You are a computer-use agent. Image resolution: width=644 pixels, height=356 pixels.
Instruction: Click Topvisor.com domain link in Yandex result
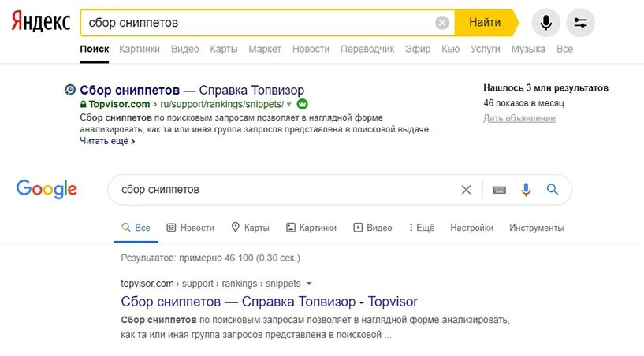pos(119,104)
